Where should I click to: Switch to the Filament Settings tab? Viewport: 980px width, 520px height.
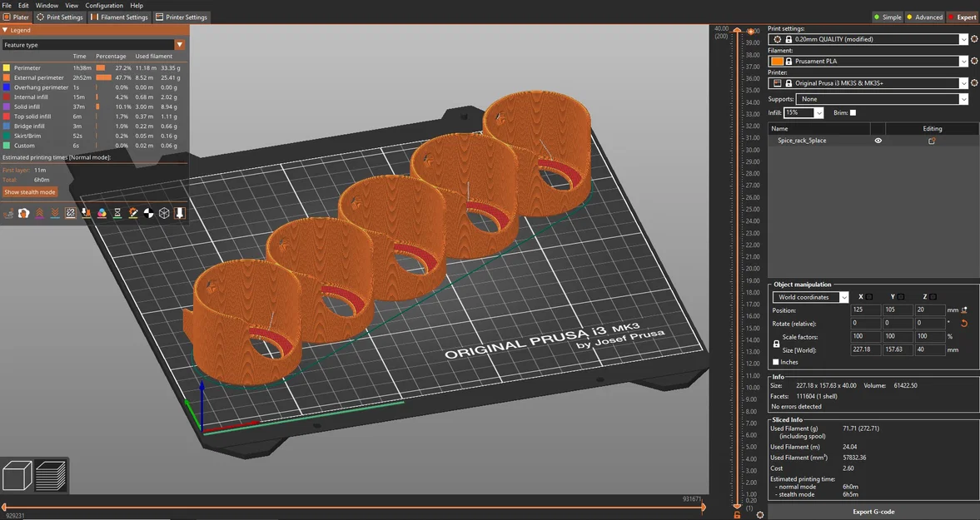[119, 17]
